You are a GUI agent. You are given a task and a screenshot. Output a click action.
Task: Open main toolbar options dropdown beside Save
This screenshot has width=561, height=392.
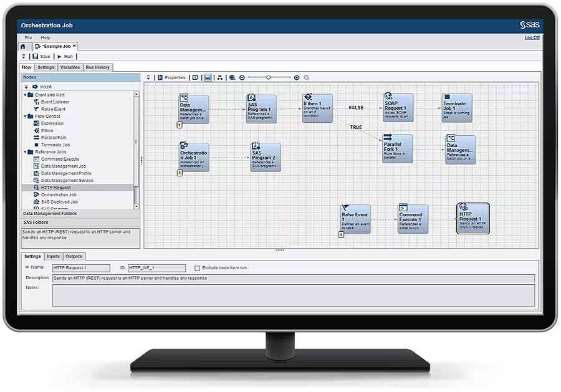[24, 57]
